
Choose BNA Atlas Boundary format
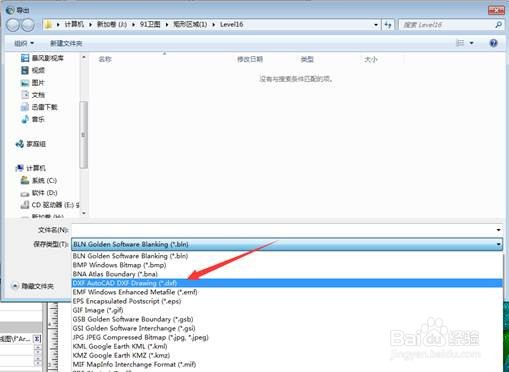287,274
